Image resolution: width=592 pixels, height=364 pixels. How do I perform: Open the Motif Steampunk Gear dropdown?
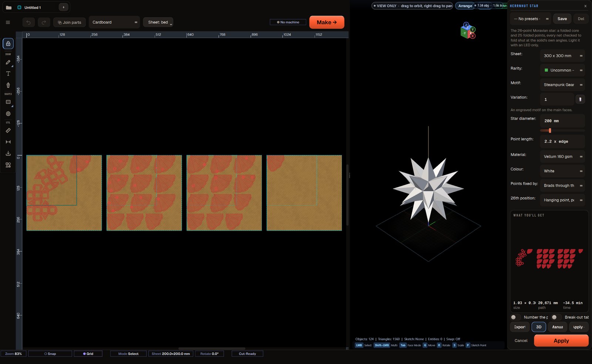(562, 85)
